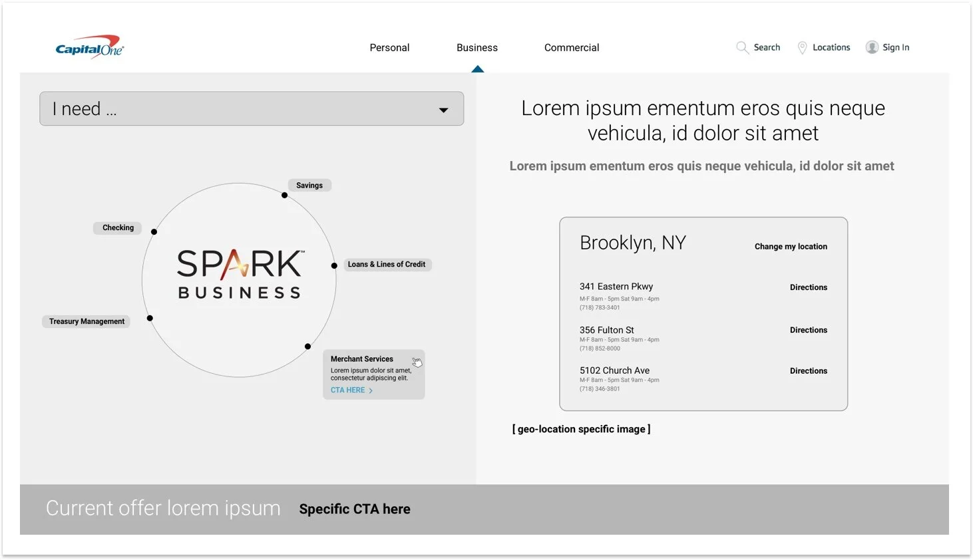
Task: Select the Checking label
Action: (118, 227)
